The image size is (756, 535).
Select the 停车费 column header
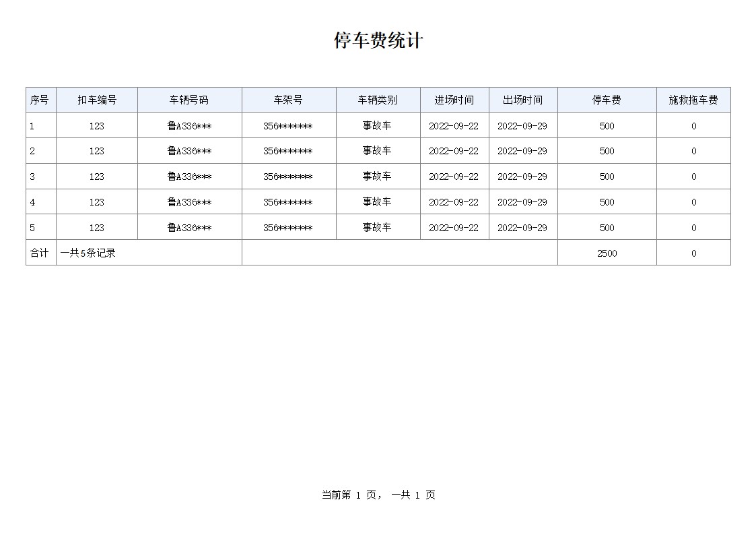(x=607, y=100)
